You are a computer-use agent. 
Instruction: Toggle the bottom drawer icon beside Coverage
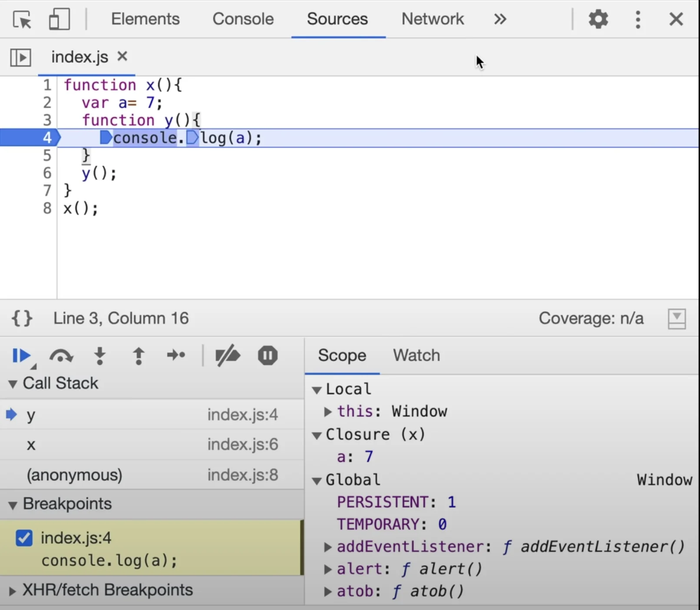(x=677, y=319)
